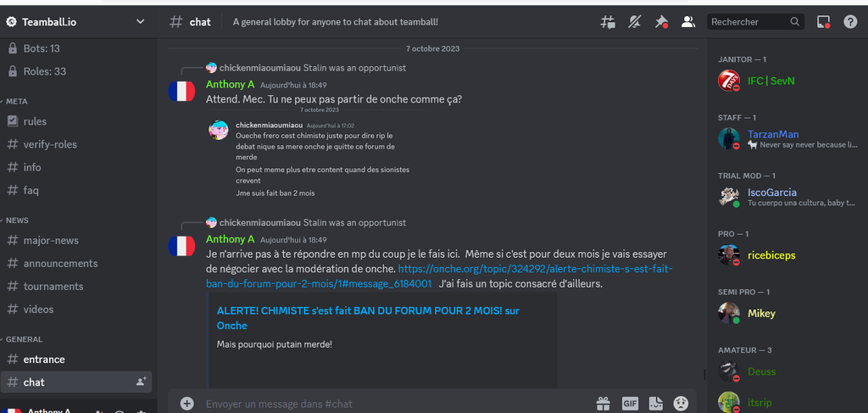Open the Threads icon in header
This screenshot has height=413, width=868.
coord(608,22)
